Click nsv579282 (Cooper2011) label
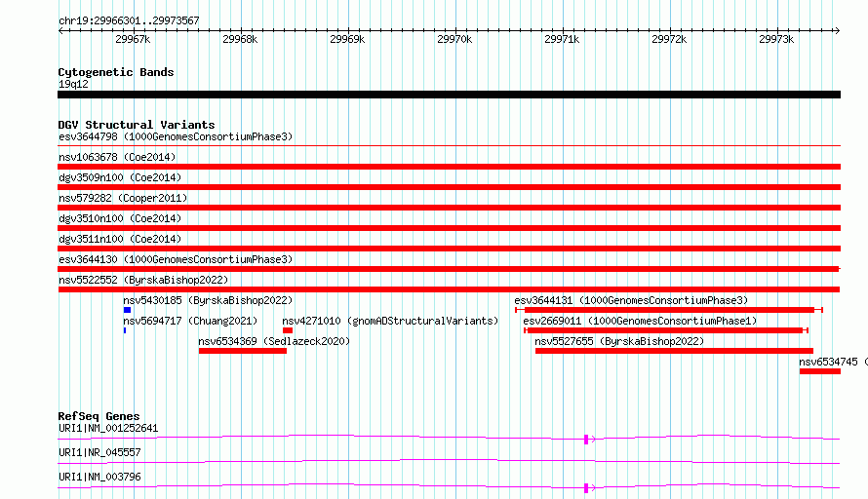The image size is (868, 499). (123, 198)
